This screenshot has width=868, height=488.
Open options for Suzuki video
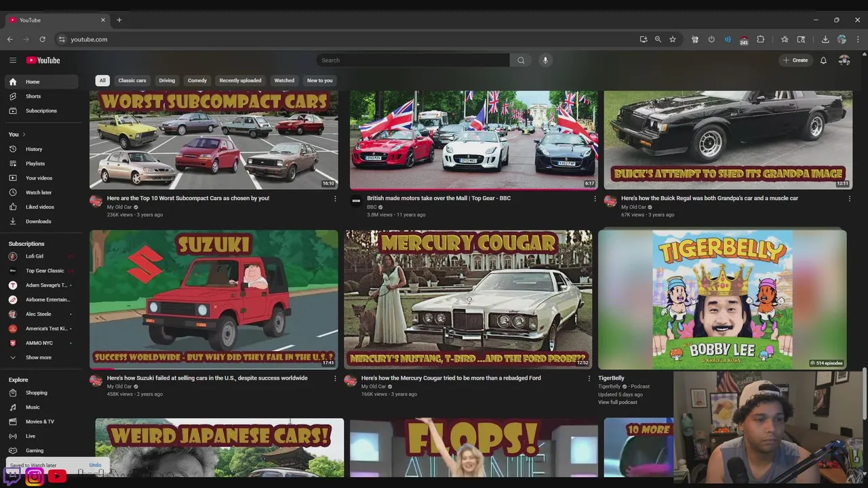point(335,378)
